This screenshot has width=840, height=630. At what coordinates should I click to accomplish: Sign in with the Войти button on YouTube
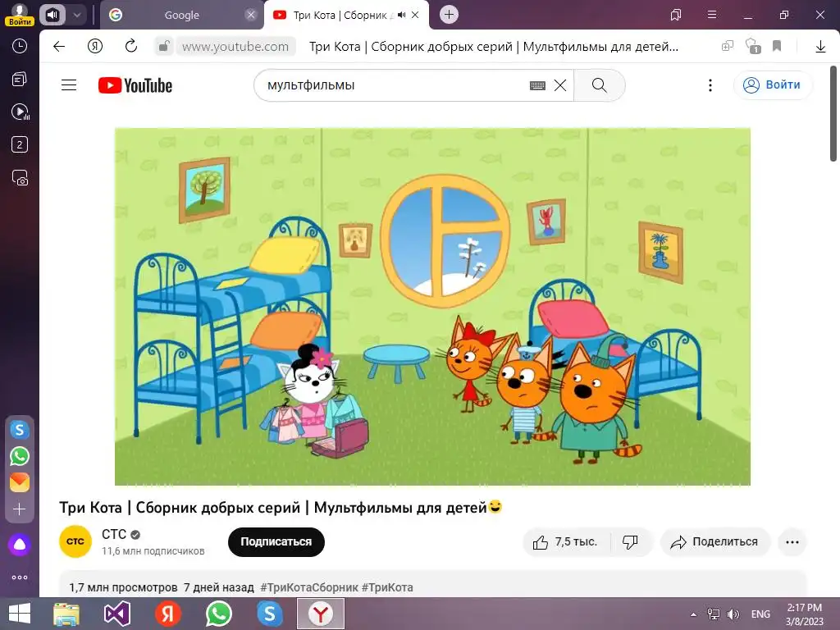tap(773, 85)
